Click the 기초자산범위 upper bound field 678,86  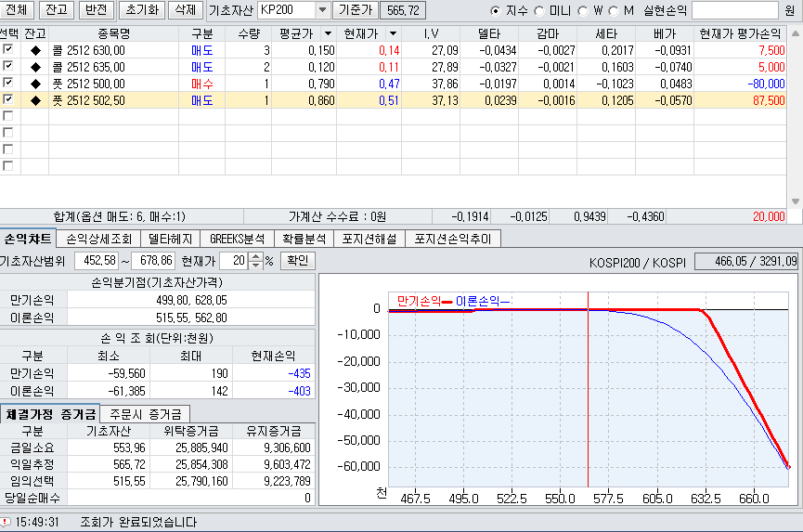pyautogui.click(x=153, y=261)
